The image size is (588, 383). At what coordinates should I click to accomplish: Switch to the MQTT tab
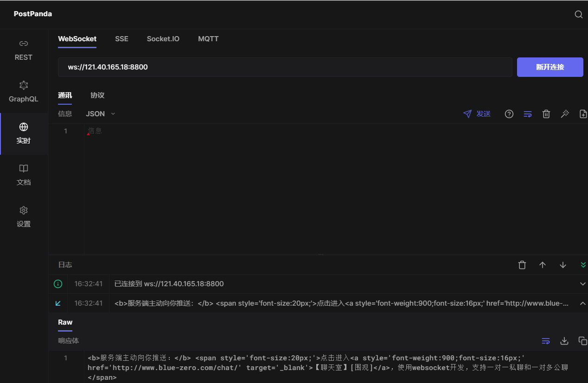coord(208,39)
